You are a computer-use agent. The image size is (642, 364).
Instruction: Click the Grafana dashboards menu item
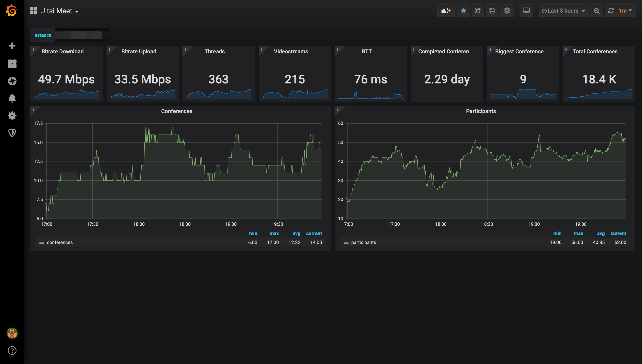12,63
